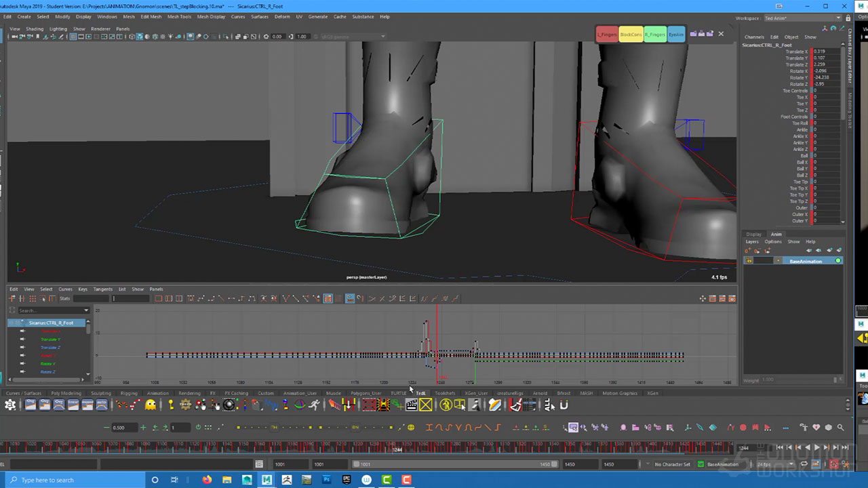Click the shelf settings gear icon
The height and width of the screenshot is (488, 868).
click(x=10, y=405)
